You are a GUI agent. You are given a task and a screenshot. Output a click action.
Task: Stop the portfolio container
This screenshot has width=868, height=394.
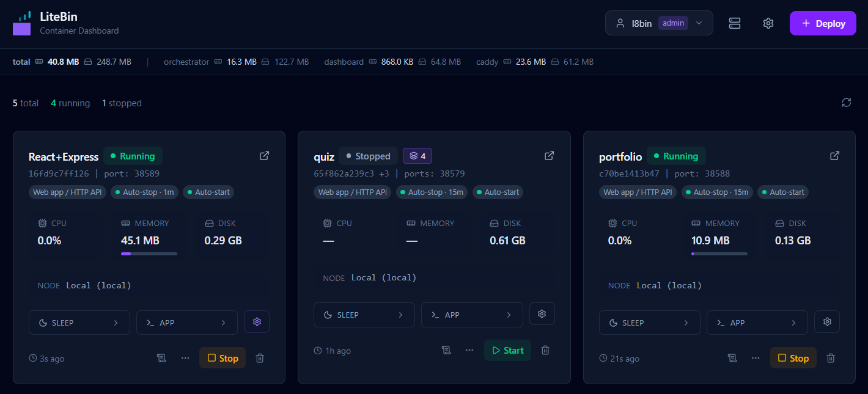click(x=793, y=358)
